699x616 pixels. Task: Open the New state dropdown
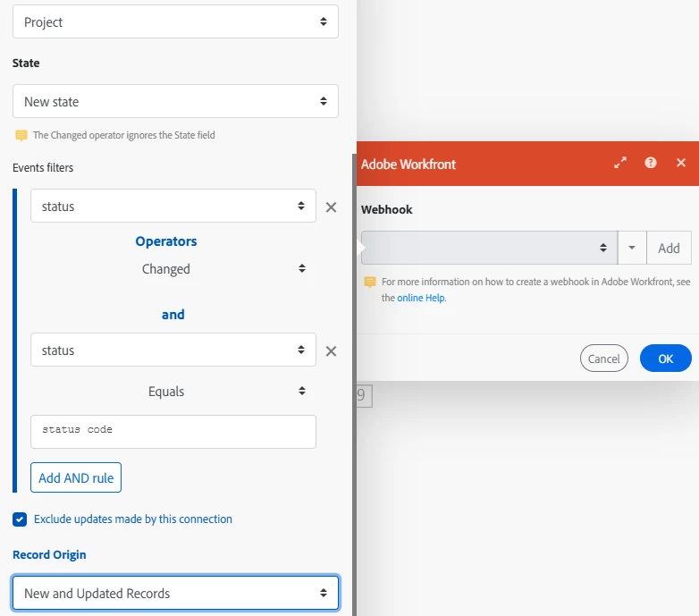point(175,101)
